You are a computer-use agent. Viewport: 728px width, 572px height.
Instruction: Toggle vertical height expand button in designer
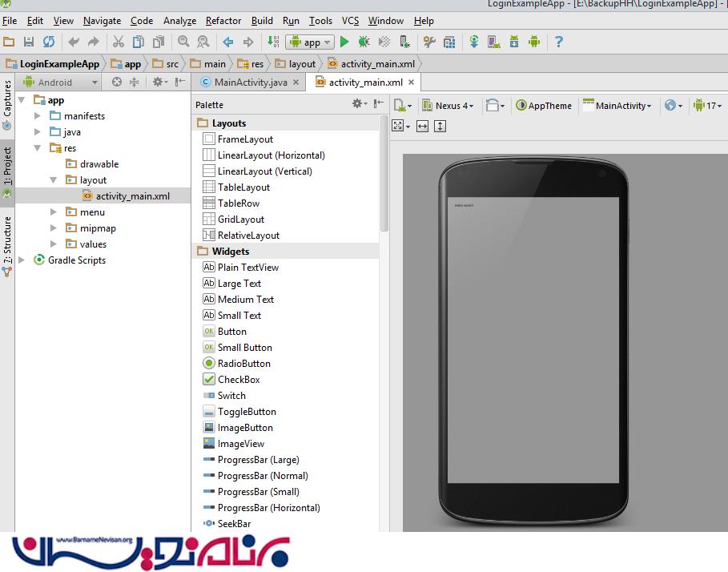pyautogui.click(x=440, y=126)
